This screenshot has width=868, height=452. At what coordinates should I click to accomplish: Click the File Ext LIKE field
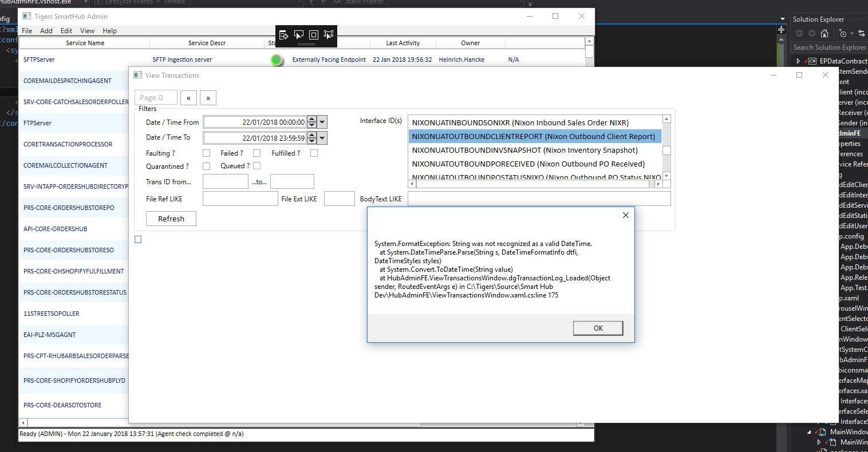point(340,199)
